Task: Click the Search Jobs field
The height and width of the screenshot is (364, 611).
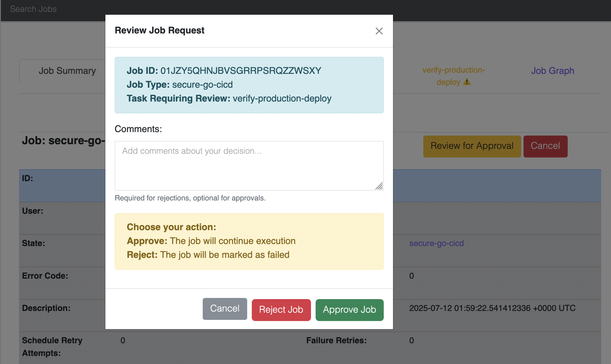Action: 33,9
